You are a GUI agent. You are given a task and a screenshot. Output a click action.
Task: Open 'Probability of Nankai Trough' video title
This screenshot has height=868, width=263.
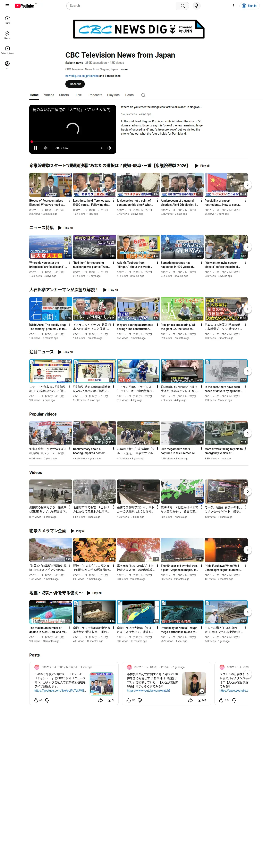(179, 629)
